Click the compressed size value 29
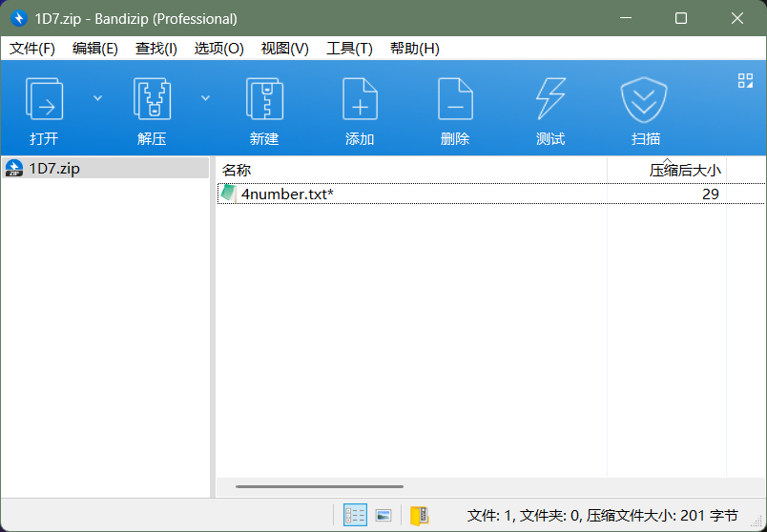Image resolution: width=767 pixels, height=532 pixels. coord(711,194)
